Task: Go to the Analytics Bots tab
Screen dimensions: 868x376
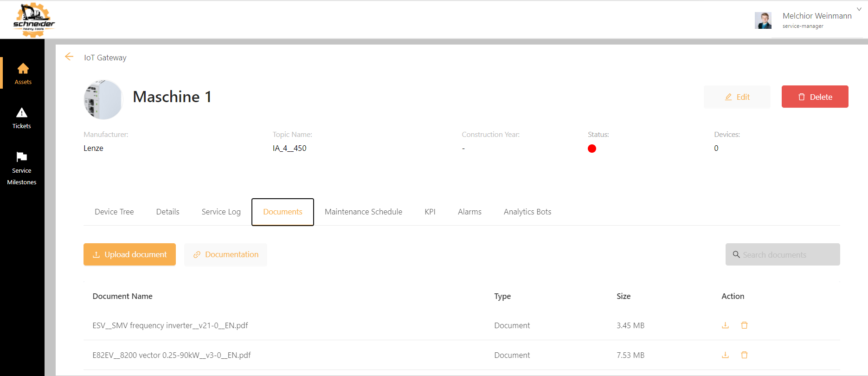Action: click(x=527, y=212)
